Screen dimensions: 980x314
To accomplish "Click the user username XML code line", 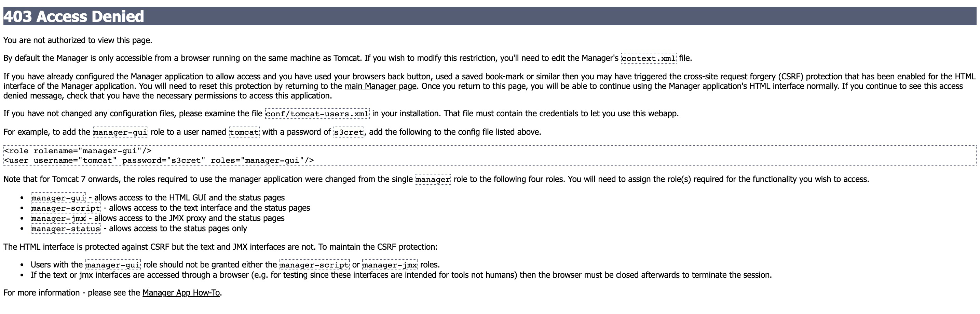I will coord(159,160).
